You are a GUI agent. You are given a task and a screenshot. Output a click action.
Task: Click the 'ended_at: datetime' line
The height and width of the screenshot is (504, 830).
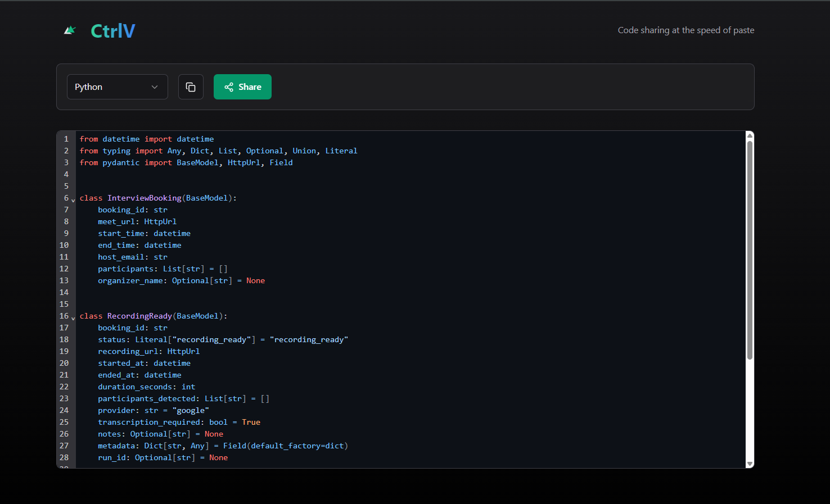click(x=139, y=375)
